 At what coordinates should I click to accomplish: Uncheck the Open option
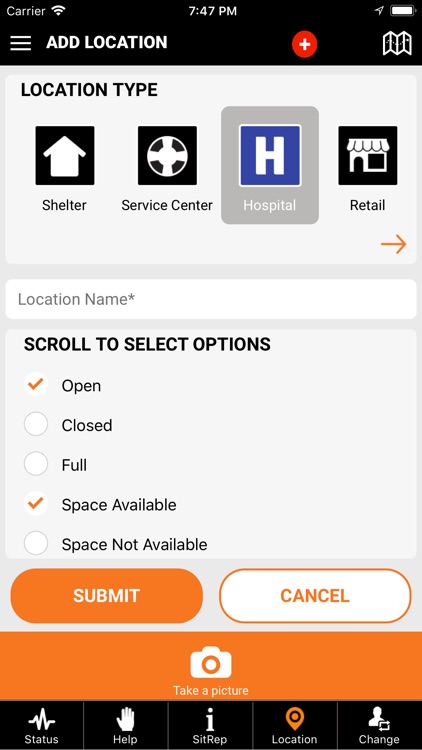click(x=36, y=384)
